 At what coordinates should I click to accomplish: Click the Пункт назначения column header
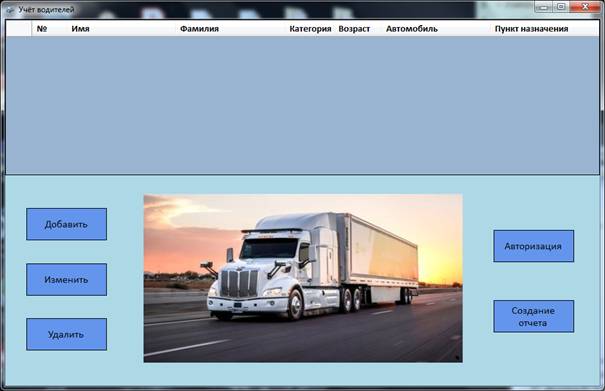tap(531, 29)
